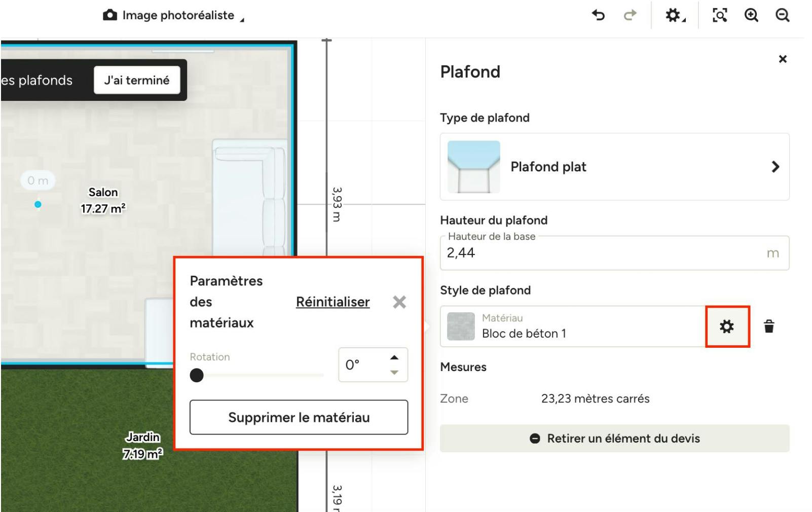Click the zoom in magnifier icon
The height and width of the screenshot is (512, 812).
click(751, 16)
